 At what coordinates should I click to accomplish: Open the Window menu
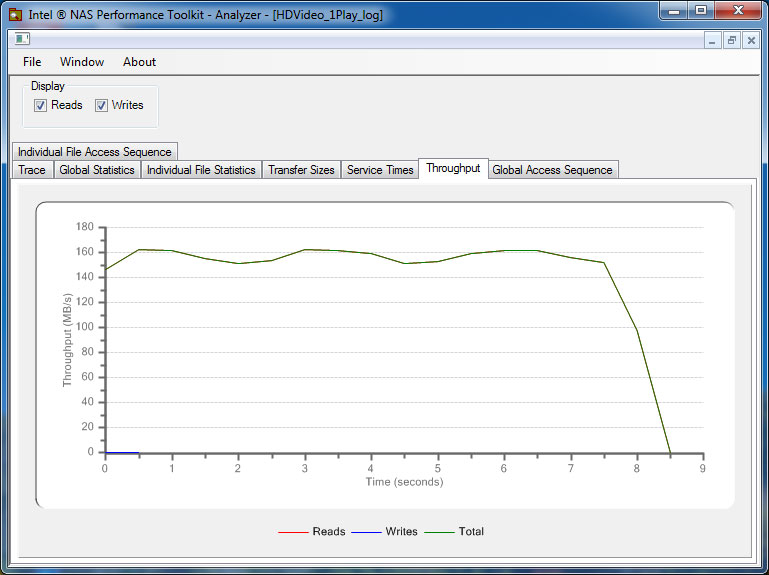click(x=82, y=62)
